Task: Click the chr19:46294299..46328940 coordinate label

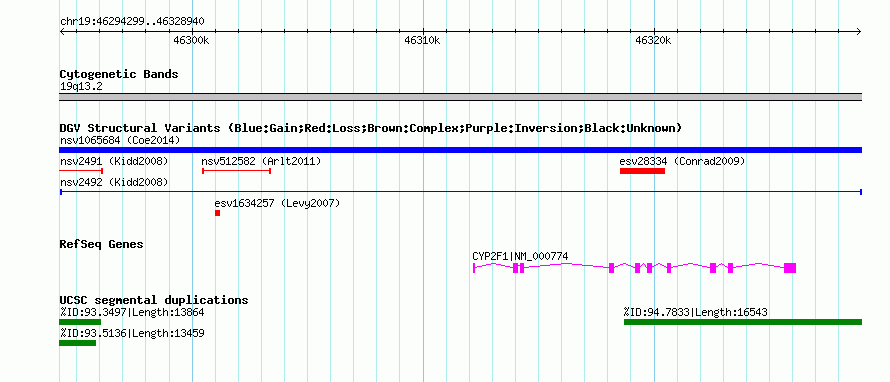Action: coord(132,22)
